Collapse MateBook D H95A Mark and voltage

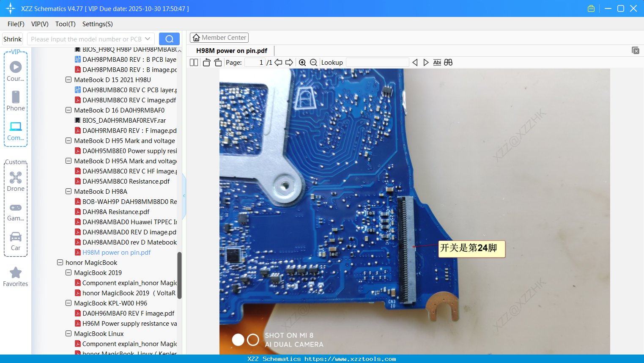tap(69, 161)
